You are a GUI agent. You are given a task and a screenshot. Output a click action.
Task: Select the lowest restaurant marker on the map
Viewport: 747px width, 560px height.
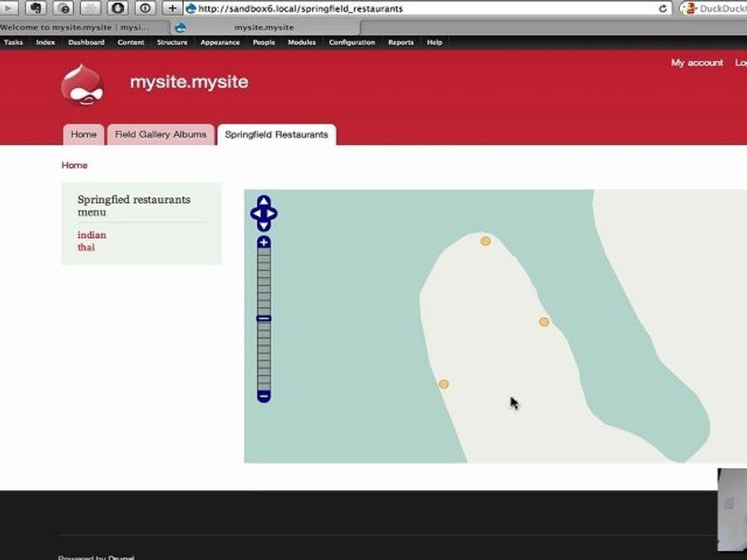444,383
